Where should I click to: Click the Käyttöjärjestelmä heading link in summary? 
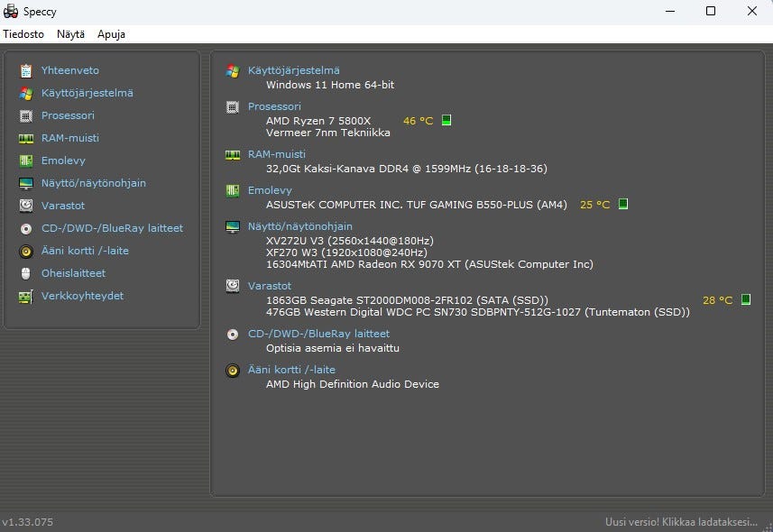tap(294, 70)
